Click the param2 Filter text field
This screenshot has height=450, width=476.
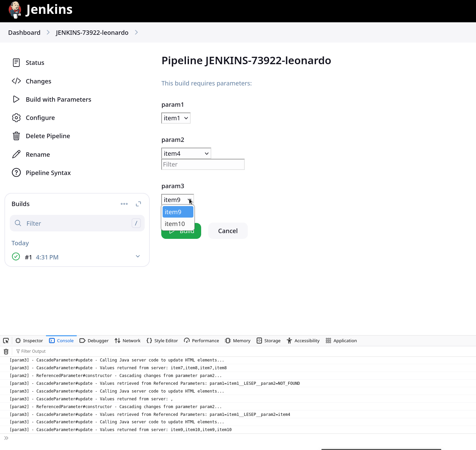pos(203,165)
